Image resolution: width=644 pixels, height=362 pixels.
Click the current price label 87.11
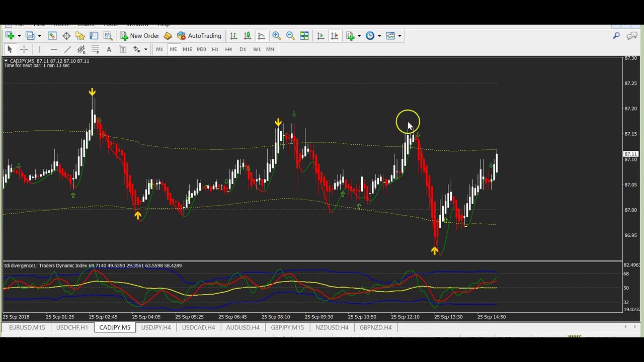tap(630, 154)
